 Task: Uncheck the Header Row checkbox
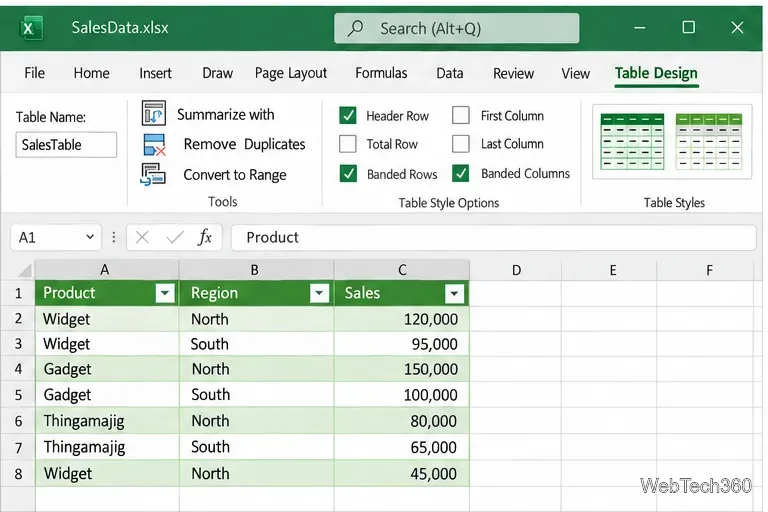tap(348, 116)
